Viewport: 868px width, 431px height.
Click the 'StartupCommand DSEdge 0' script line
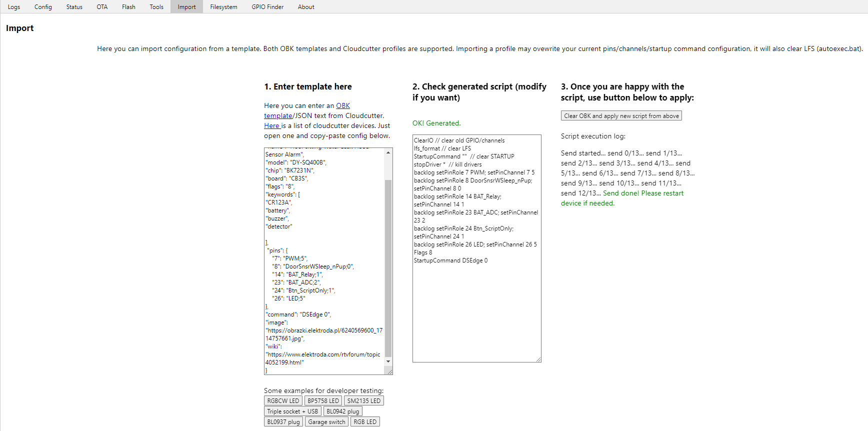tap(450, 260)
